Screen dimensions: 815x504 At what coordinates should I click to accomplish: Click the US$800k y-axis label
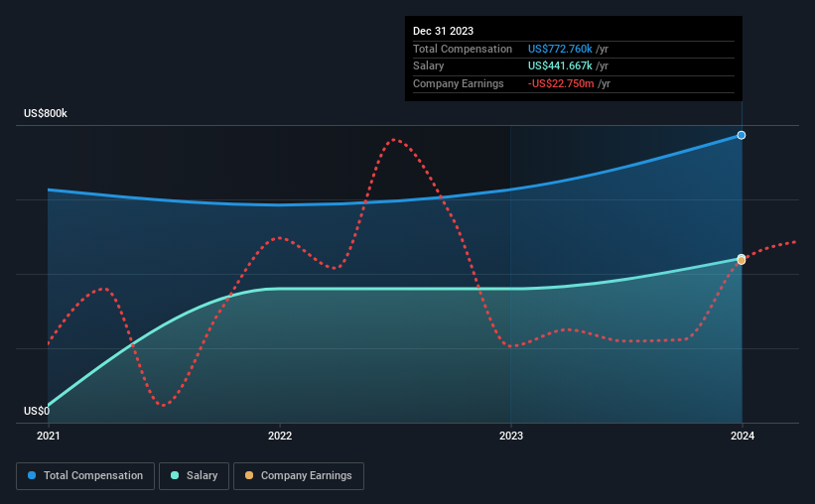[46, 113]
